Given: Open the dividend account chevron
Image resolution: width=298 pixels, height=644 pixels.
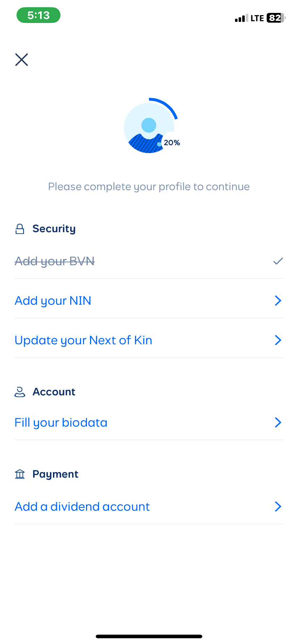Looking at the screenshot, I should click(278, 506).
